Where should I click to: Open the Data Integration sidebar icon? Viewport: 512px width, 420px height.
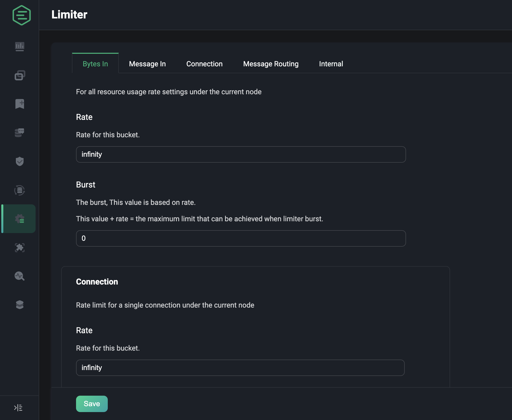click(x=20, y=190)
